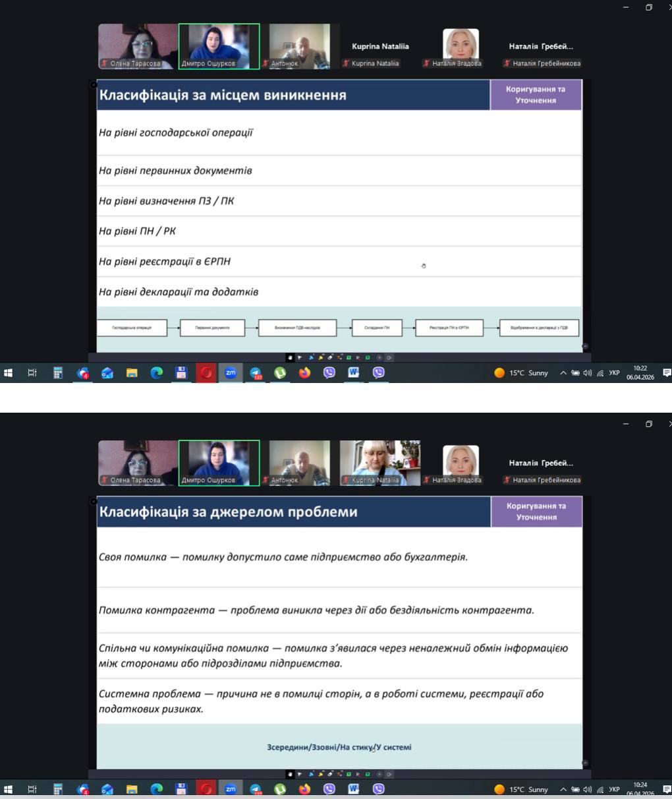Viewport: 672px width, 799px height.
Task: Open the Opera browser in the lower taskbar
Action: click(206, 789)
